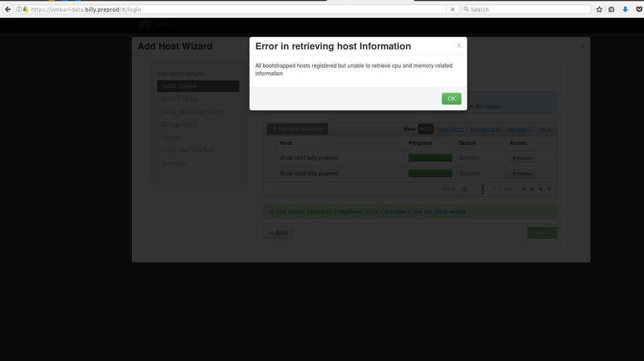Check the druid-co02.billy.preprod row checkbox
This screenshot has width=644, height=361.
click(x=270, y=174)
